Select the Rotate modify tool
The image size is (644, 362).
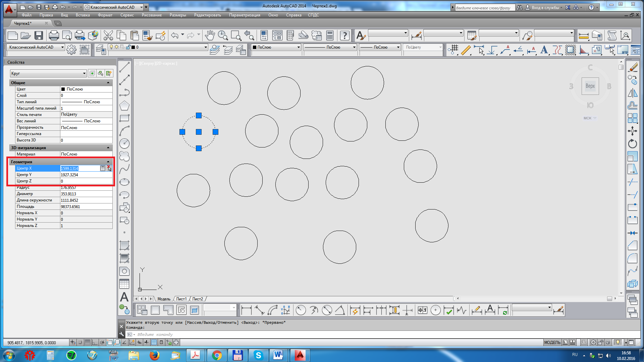pos(632,144)
